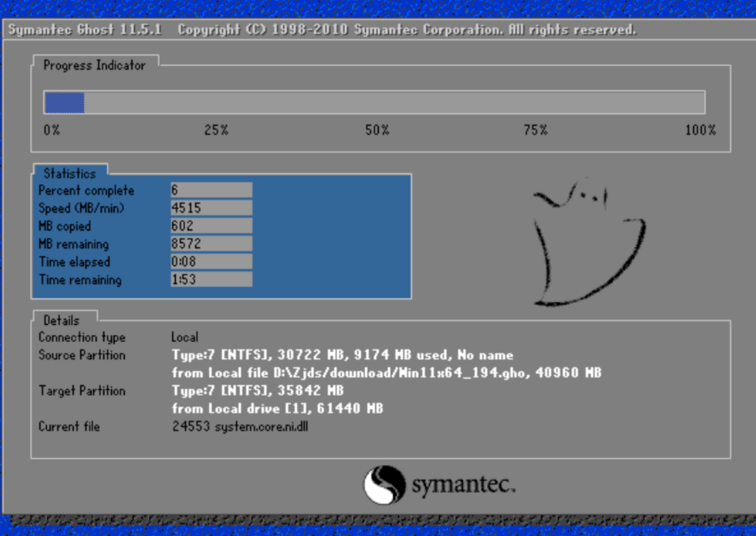This screenshot has height=536, width=756.
Task: Click the Time remaining value 1:53
Action: click(x=211, y=279)
